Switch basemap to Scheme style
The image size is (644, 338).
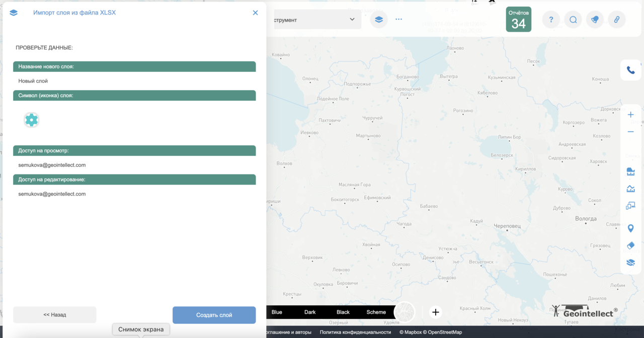pyautogui.click(x=376, y=312)
